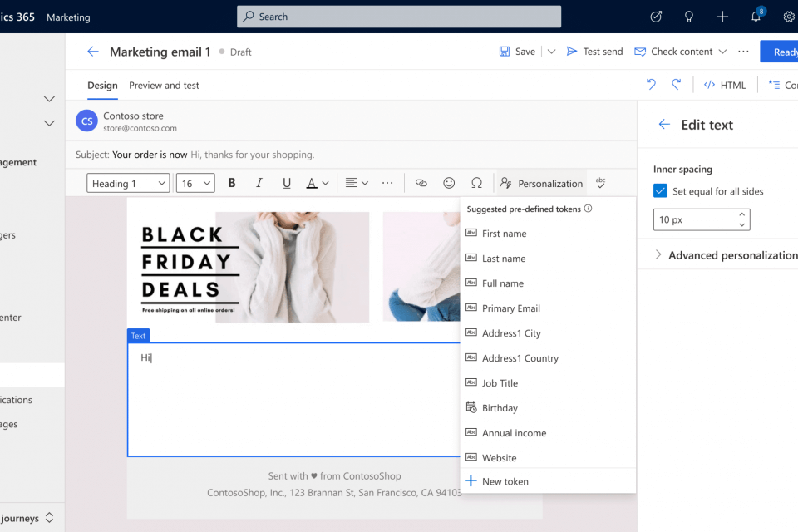Open the font color picker
The height and width of the screenshot is (532, 798).
pos(318,183)
